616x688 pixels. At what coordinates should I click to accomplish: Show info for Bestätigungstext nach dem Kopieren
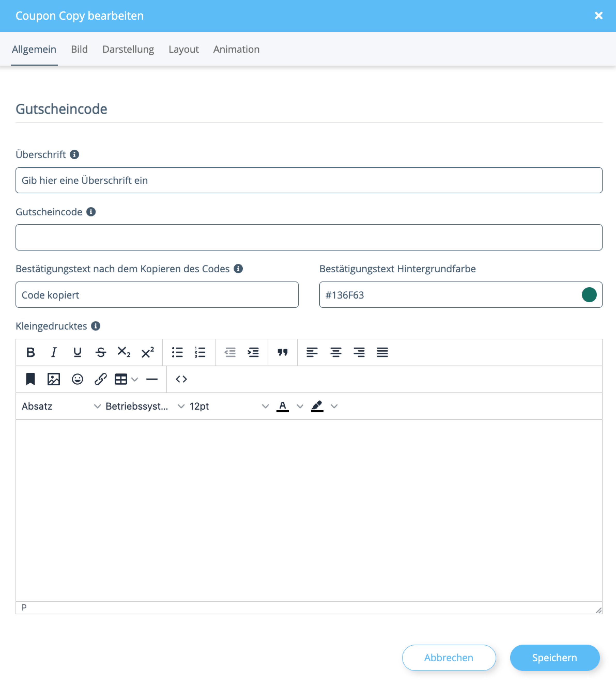(238, 269)
